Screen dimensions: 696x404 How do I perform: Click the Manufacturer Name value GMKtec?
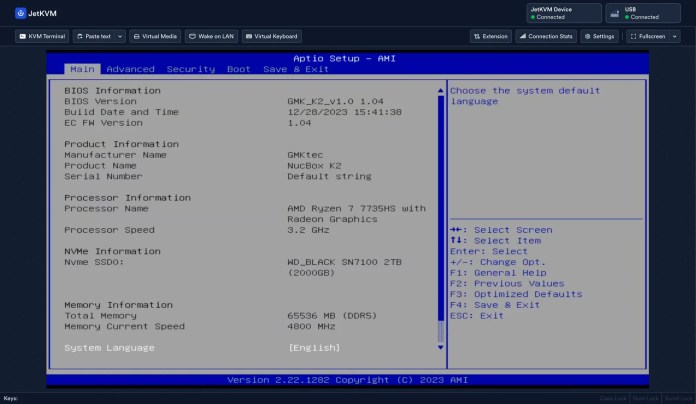(305, 155)
